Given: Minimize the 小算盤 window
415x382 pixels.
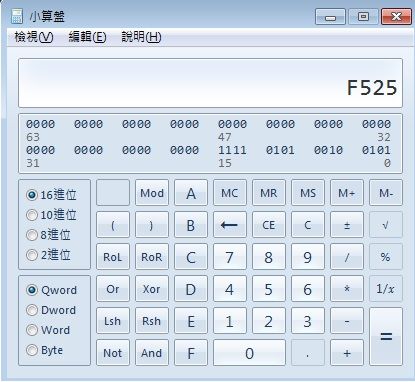Looking at the screenshot, I should (330, 17).
